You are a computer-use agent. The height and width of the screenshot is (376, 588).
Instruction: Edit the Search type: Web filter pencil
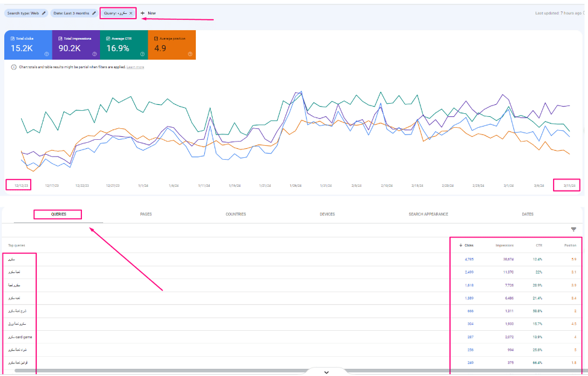(x=44, y=13)
